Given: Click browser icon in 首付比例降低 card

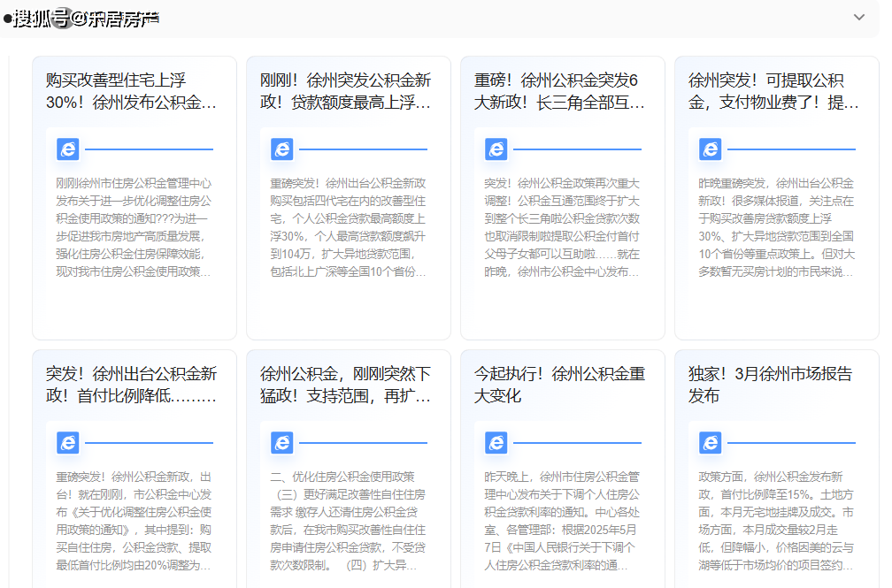Looking at the screenshot, I should point(68,443).
